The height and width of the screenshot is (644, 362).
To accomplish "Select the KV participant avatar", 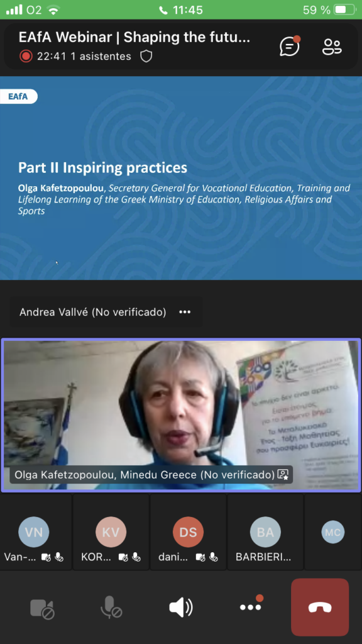I will coord(111,532).
